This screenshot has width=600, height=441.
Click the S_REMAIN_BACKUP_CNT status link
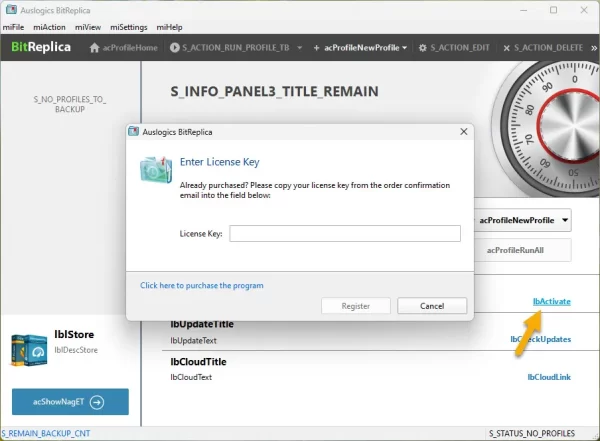[46, 433]
